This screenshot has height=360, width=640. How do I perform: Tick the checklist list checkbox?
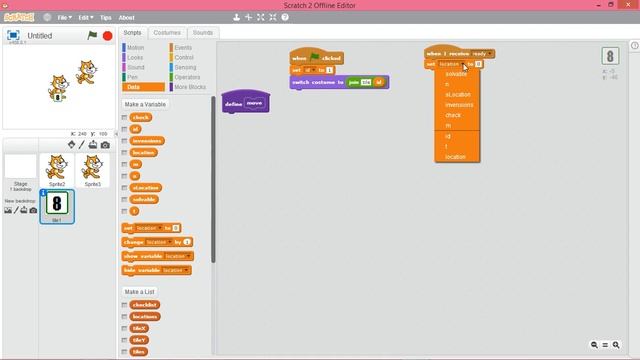pyautogui.click(x=124, y=305)
